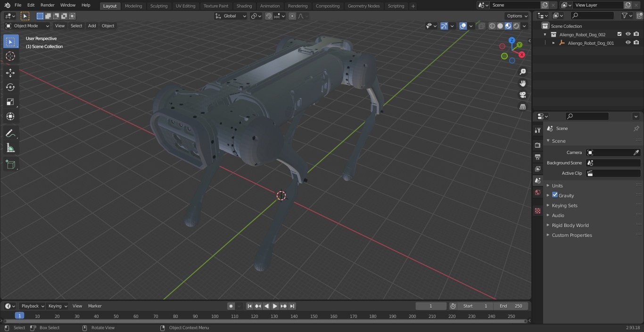
Task: Toggle auto keying record button
Action: [x=231, y=306]
